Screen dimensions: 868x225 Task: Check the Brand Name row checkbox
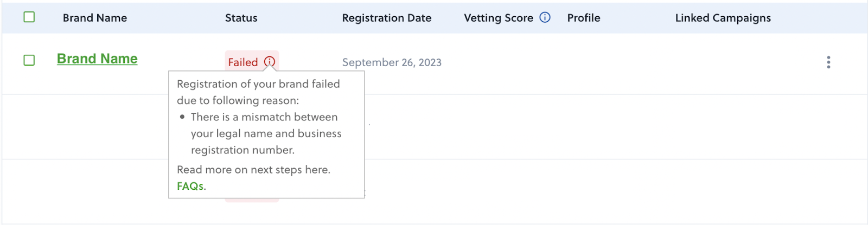pos(29,60)
